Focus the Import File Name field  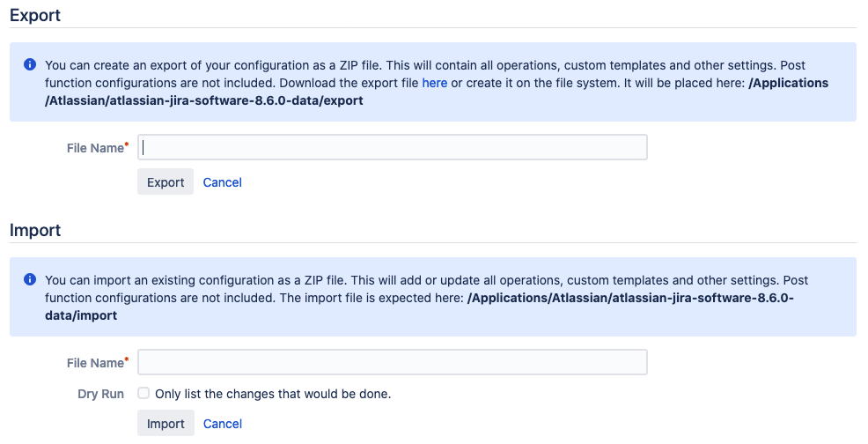(x=393, y=362)
